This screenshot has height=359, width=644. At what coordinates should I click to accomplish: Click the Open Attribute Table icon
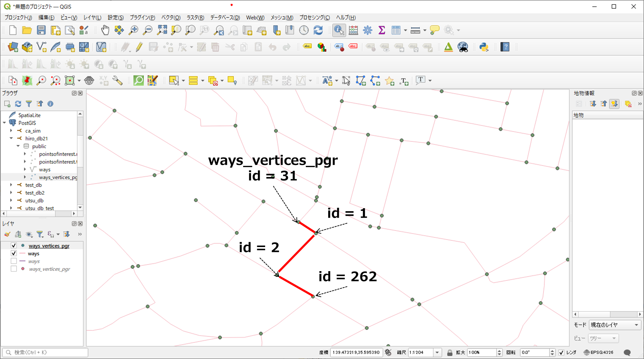[396, 30]
